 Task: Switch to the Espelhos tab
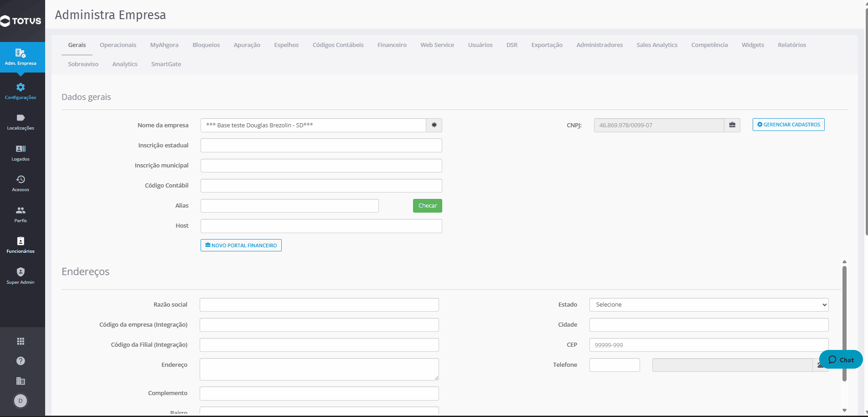pyautogui.click(x=286, y=45)
